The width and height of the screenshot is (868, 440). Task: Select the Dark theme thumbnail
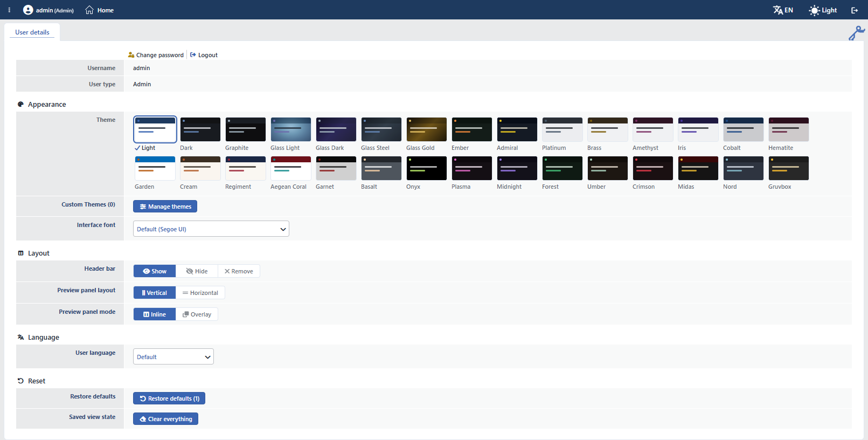tap(200, 129)
